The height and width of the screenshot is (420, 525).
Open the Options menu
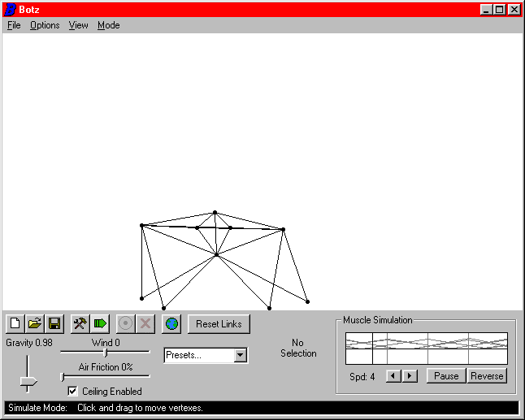pos(45,25)
